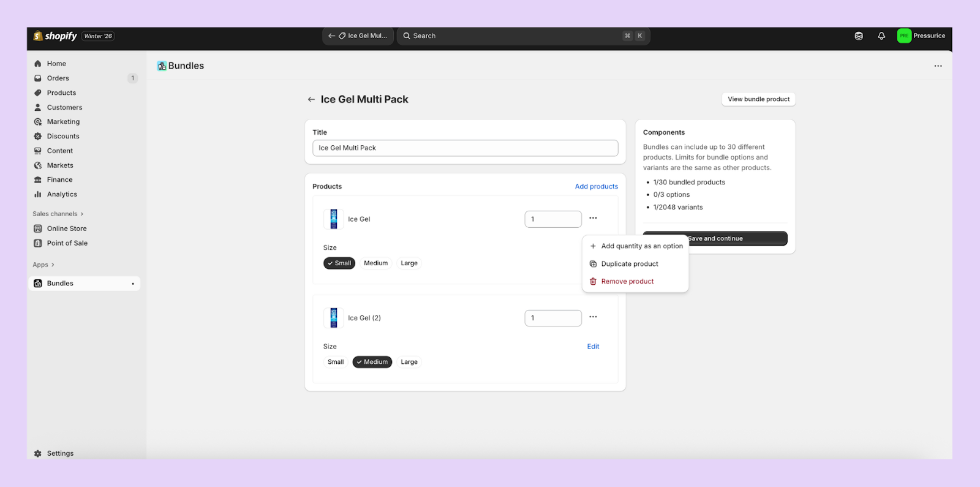Click the Ice Gel (2) quantity field

tap(553, 318)
